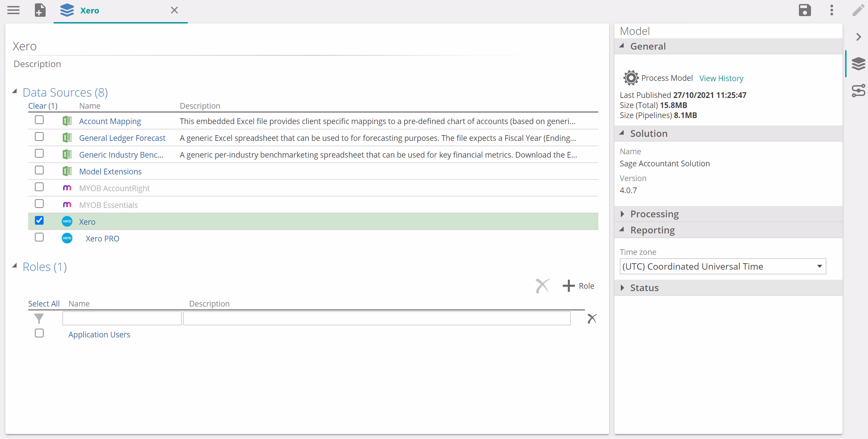Collapse the Data Sources section
Viewport: 868px width, 439px height.
pyautogui.click(x=14, y=92)
